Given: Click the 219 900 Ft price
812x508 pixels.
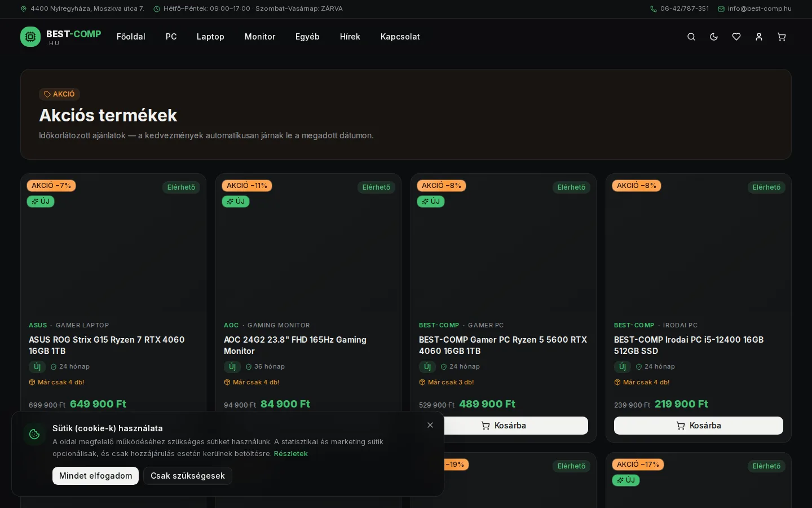Looking at the screenshot, I should tap(681, 404).
